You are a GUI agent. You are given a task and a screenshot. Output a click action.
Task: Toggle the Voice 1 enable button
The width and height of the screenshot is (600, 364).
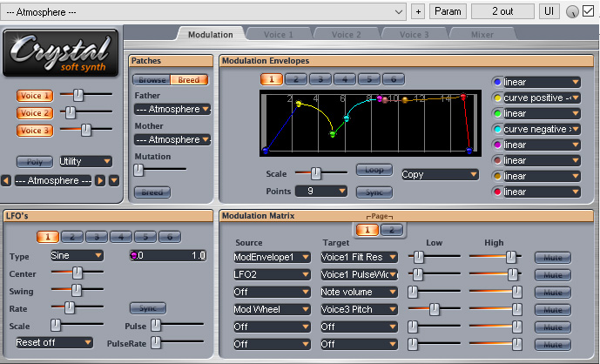[x=35, y=96]
